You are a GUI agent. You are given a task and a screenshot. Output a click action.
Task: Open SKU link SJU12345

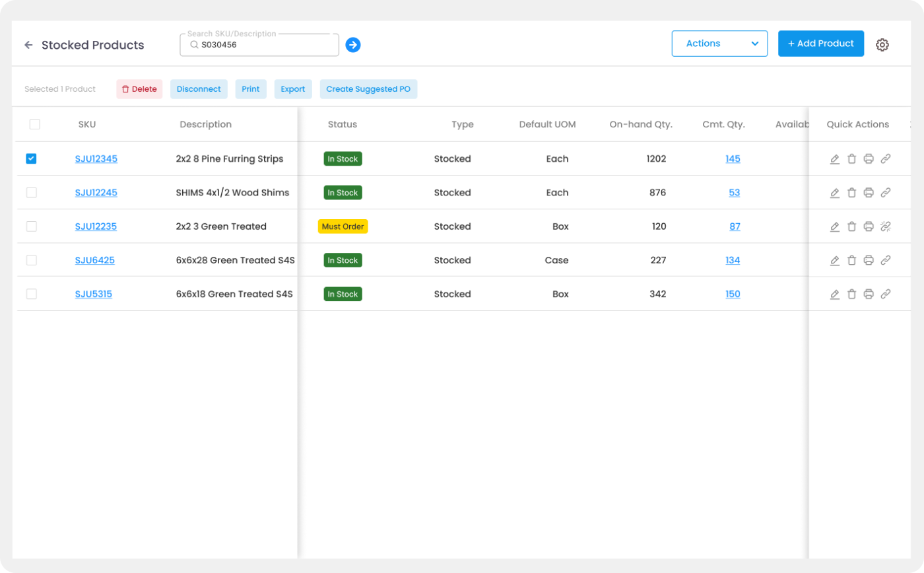[x=96, y=158]
